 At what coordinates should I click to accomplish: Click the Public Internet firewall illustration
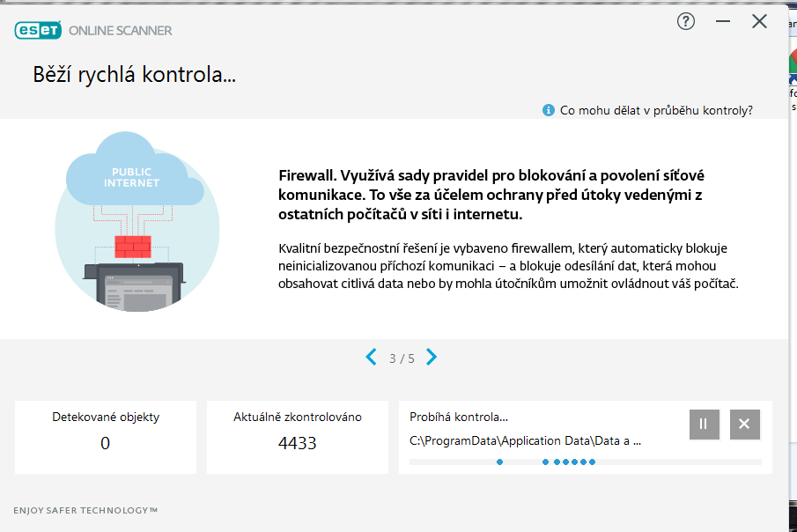point(137,220)
